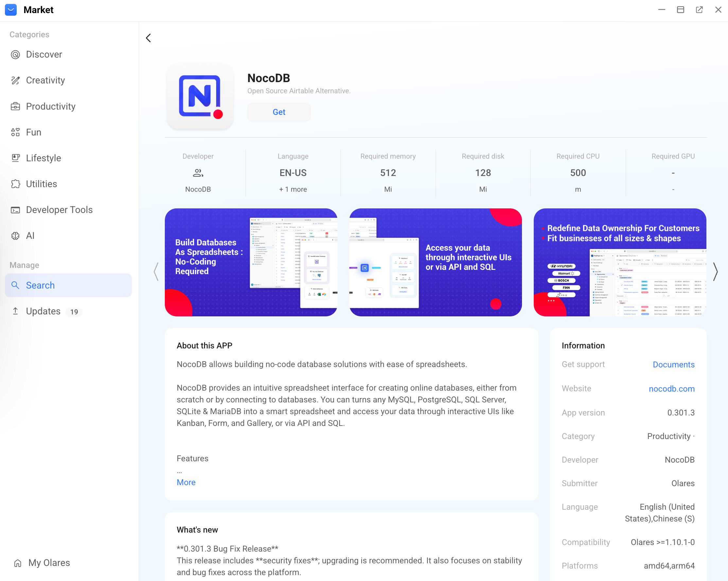Show next screenshot in carousel
The image size is (728, 581).
pyautogui.click(x=715, y=272)
